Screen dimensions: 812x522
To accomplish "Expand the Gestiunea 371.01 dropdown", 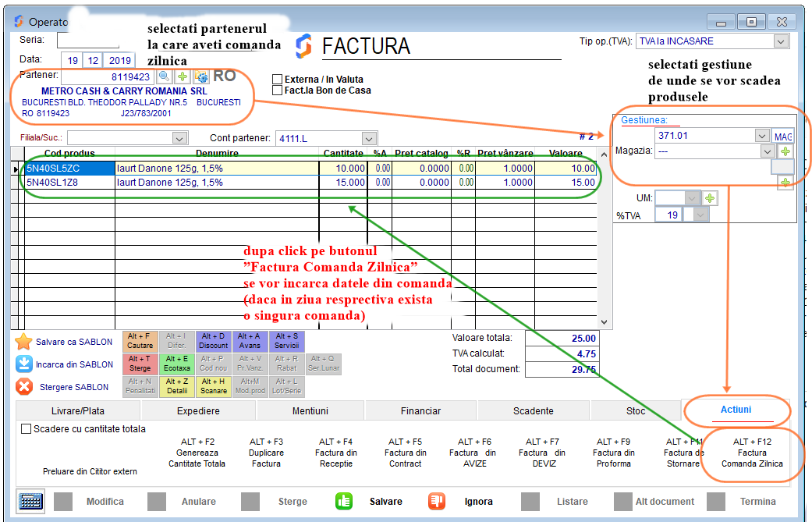I will [762, 136].
